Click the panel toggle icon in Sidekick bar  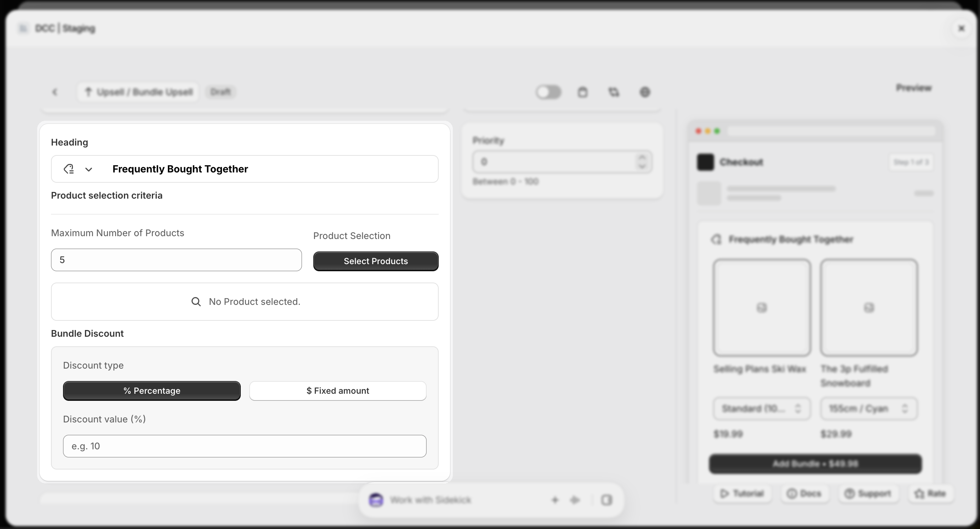pos(606,500)
